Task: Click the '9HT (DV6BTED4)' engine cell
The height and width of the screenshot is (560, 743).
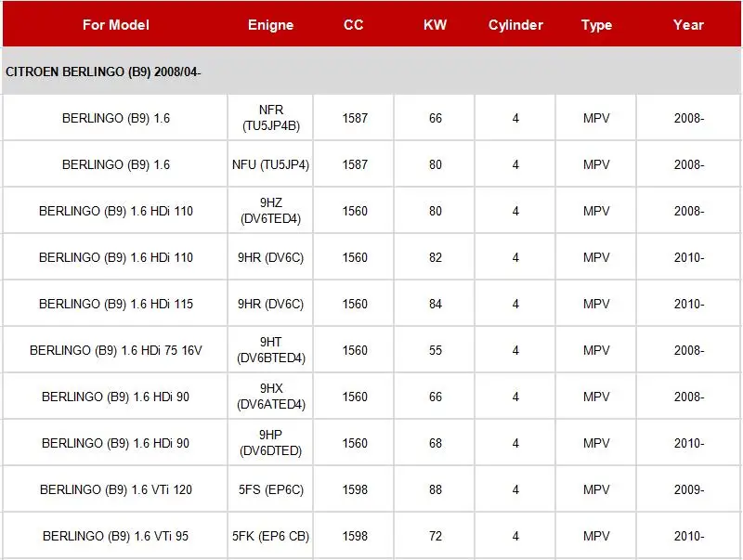Action: 270,349
